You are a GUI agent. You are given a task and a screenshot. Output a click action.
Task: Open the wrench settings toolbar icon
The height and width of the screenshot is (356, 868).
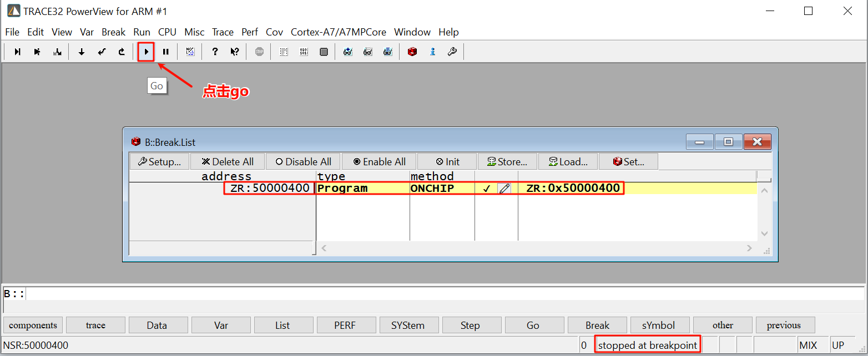[452, 52]
